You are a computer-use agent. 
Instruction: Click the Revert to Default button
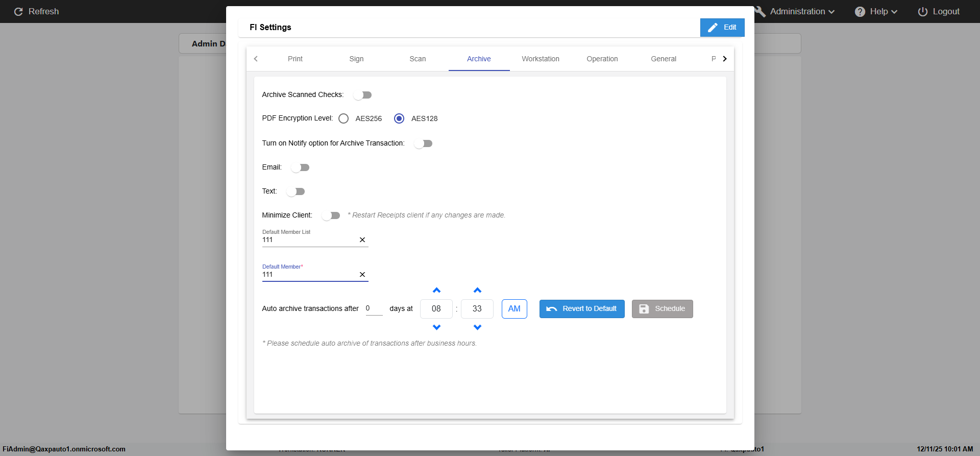pyautogui.click(x=582, y=309)
